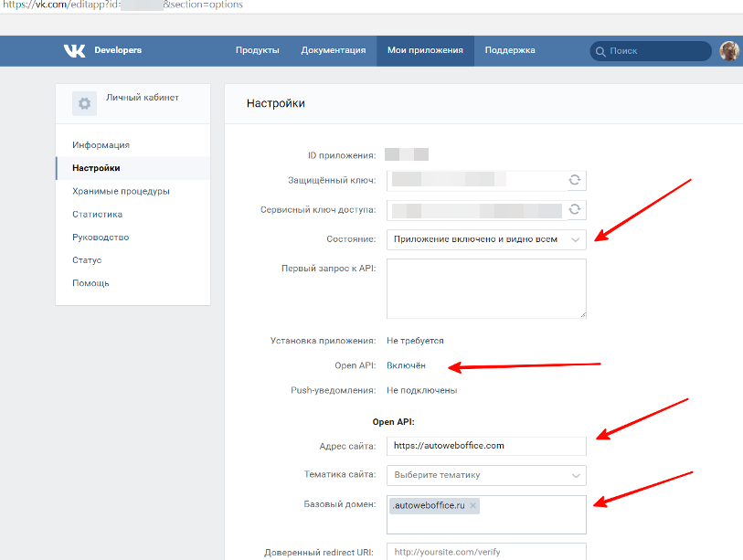Remove the autoweboffice.ru domain tag
743x560 pixels.
click(x=473, y=505)
